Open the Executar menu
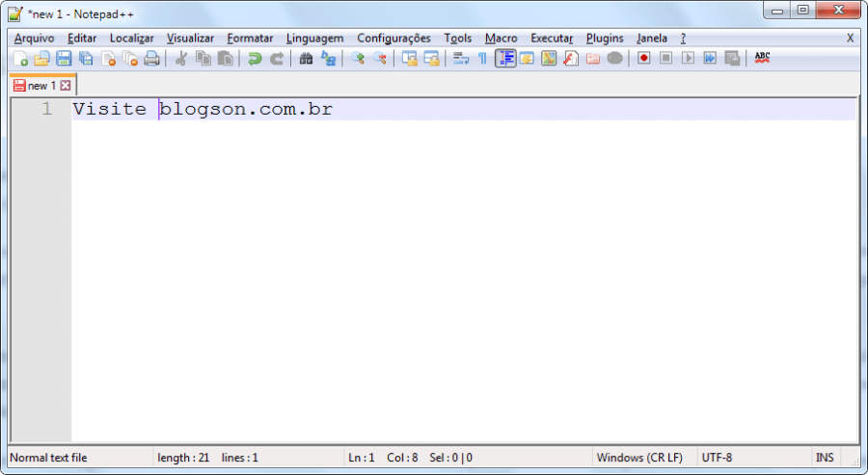 [552, 39]
